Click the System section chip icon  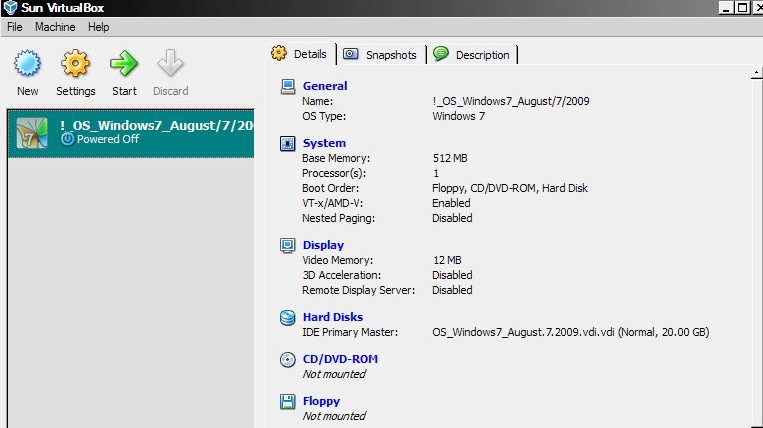click(288, 143)
